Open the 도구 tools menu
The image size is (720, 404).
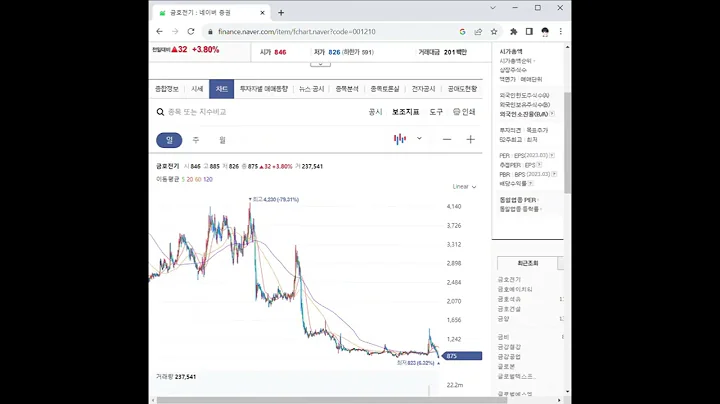pos(436,112)
